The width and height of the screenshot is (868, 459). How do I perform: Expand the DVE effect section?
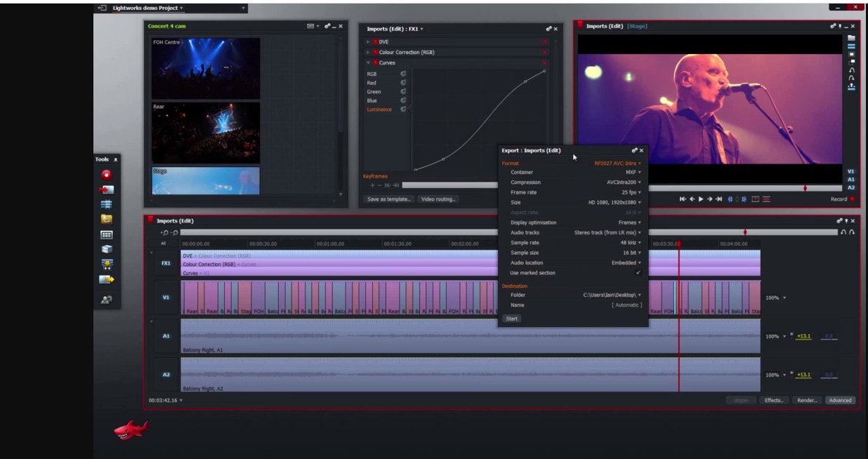click(x=368, y=42)
